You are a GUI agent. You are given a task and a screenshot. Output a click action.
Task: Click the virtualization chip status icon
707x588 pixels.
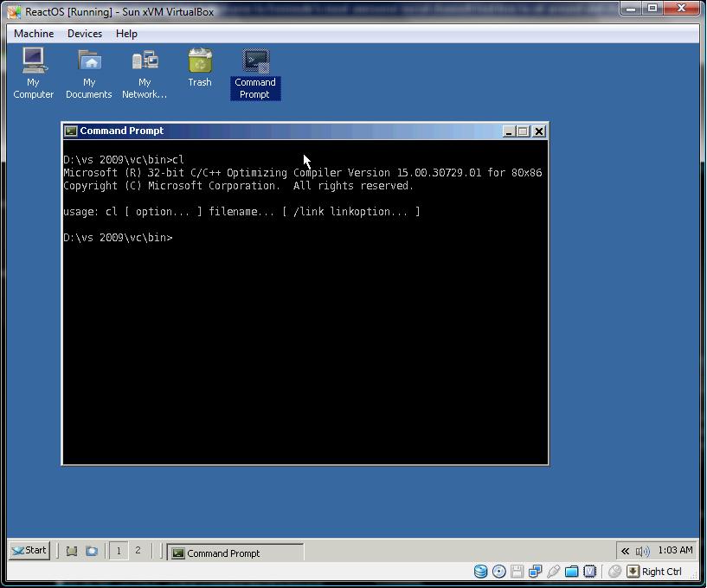(x=590, y=572)
